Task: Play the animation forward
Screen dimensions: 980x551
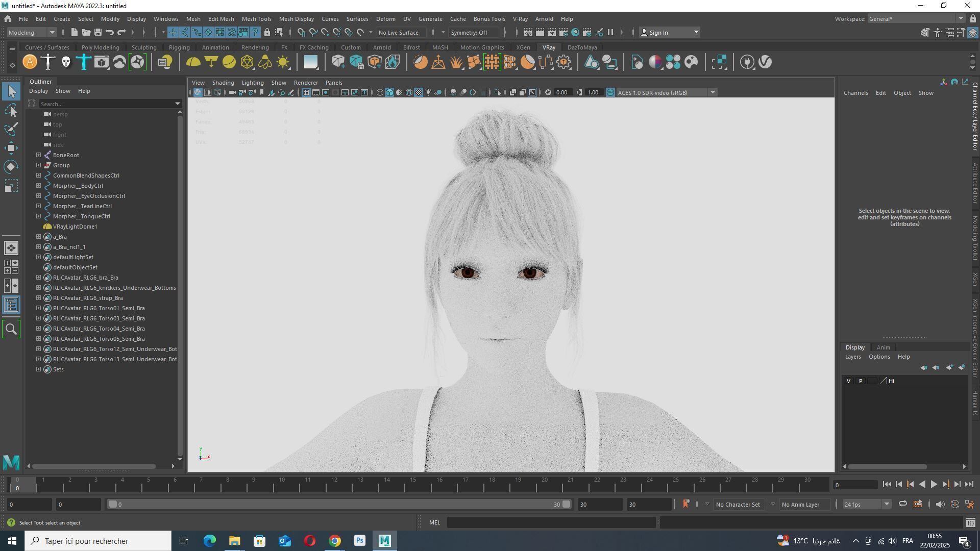Action: pyautogui.click(x=934, y=485)
